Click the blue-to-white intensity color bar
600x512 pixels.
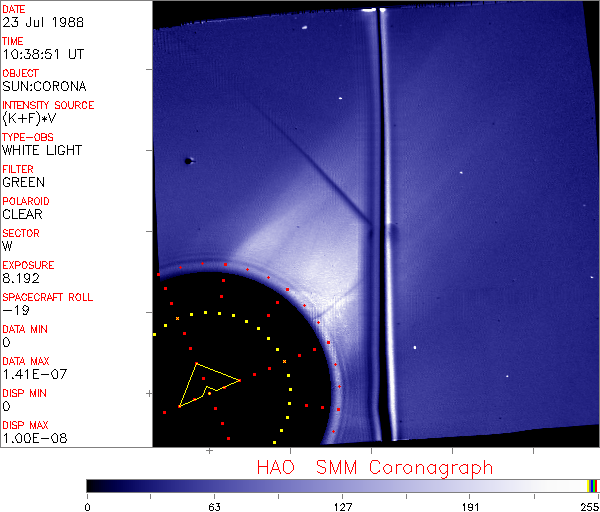[x=337, y=486]
